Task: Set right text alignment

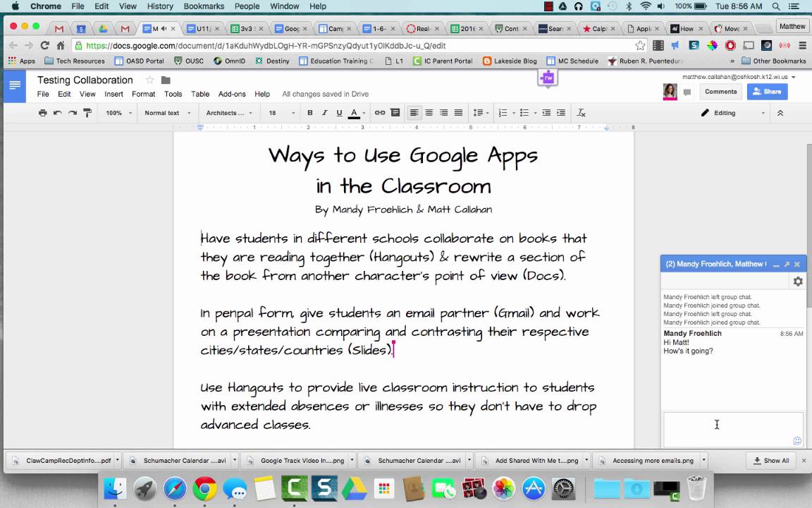Action: [444, 113]
